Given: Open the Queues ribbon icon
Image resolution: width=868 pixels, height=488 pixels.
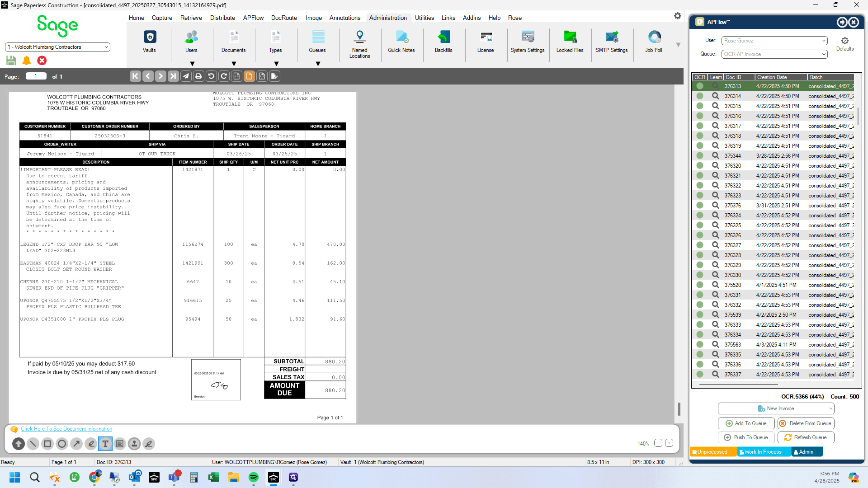Looking at the screenshot, I should [317, 41].
